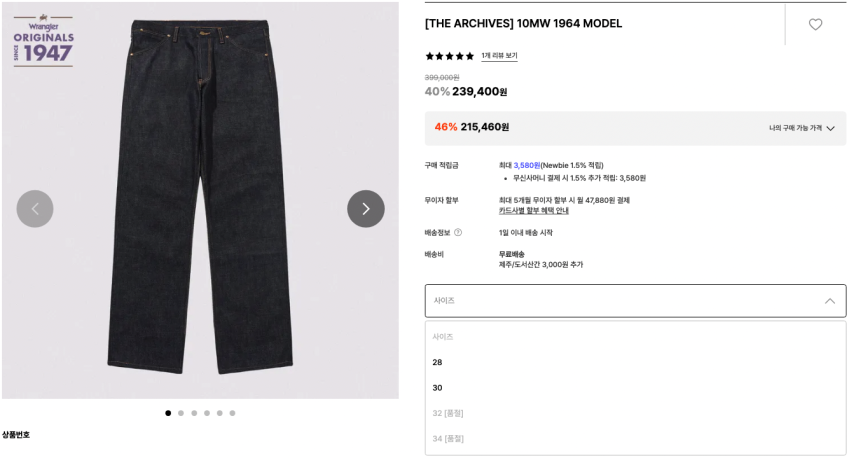The height and width of the screenshot is (458, 849).
Task: Click the five-star rating icons
Action: (x=449, y=56)
